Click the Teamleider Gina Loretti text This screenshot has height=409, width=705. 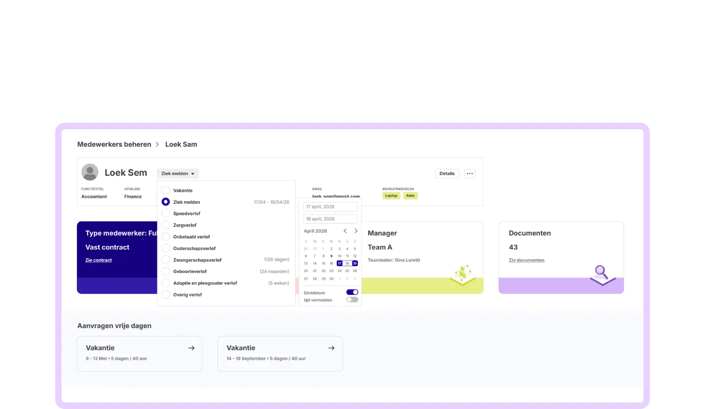point(393,260)
